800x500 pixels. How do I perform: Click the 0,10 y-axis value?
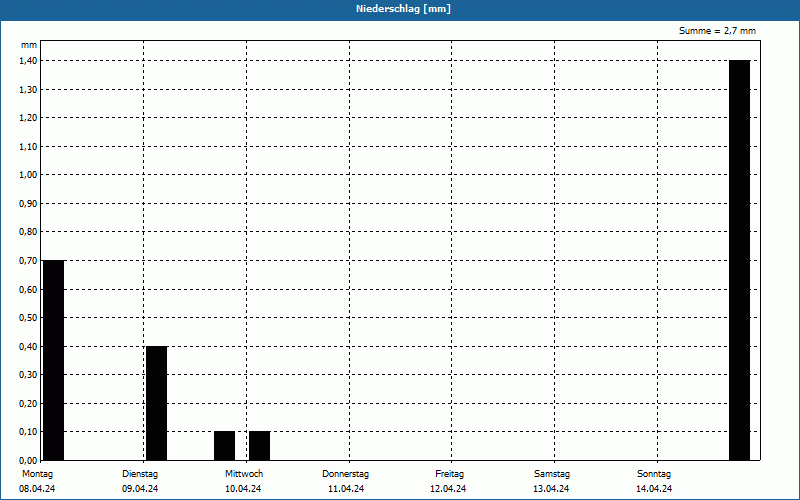point(29,432)
